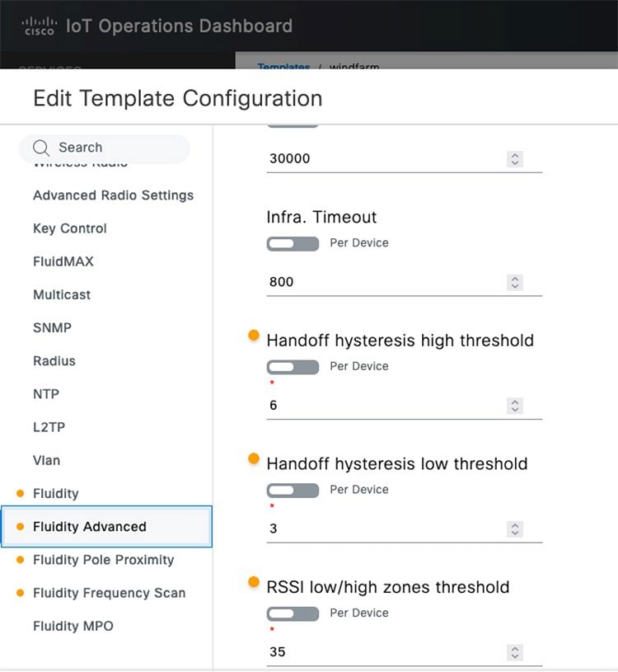Viewport: 618px width, 672px height.
Task: Enable Per Device for Infra. Timeout
Action: (x=293, y=243)
